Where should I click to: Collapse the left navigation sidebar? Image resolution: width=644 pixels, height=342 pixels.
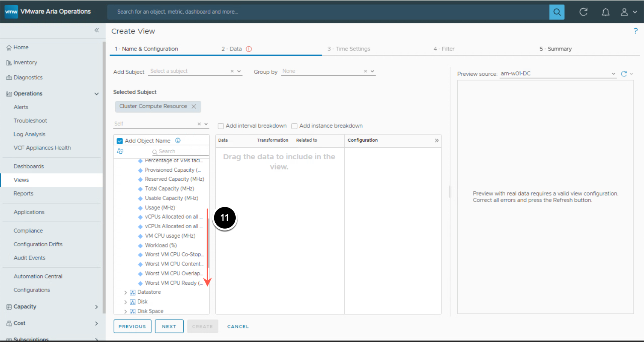(97, 30)
